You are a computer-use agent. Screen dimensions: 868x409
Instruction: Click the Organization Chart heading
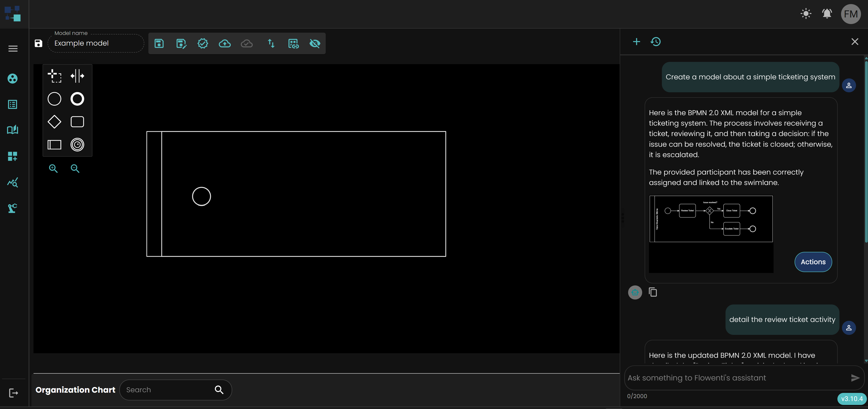75,390
